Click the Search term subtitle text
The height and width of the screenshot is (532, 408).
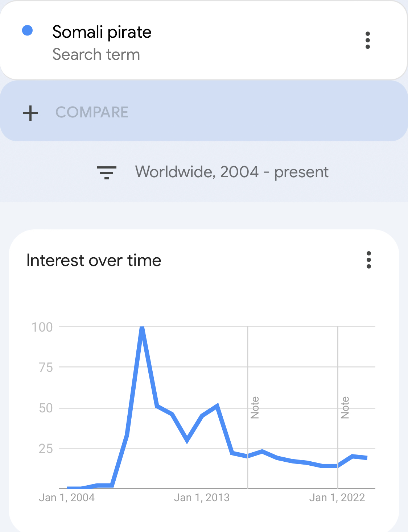pyautogui.click(x=96, y=55)
